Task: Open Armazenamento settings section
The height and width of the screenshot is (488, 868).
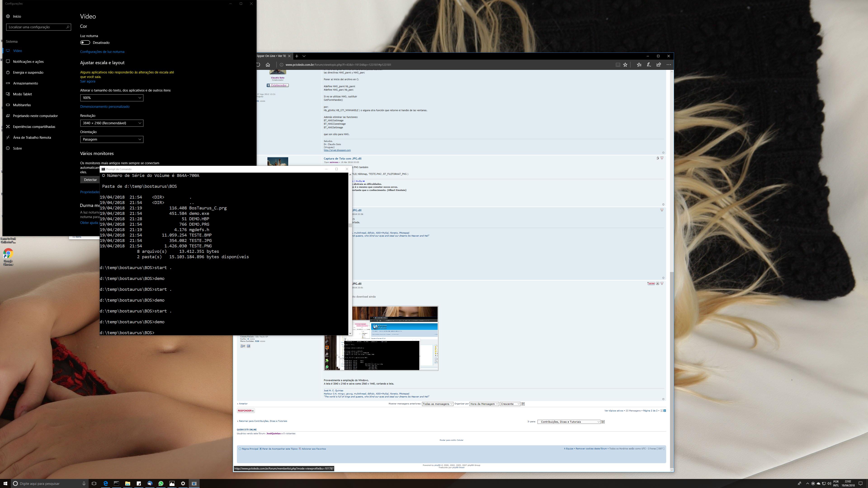Action: click(25, 83)
